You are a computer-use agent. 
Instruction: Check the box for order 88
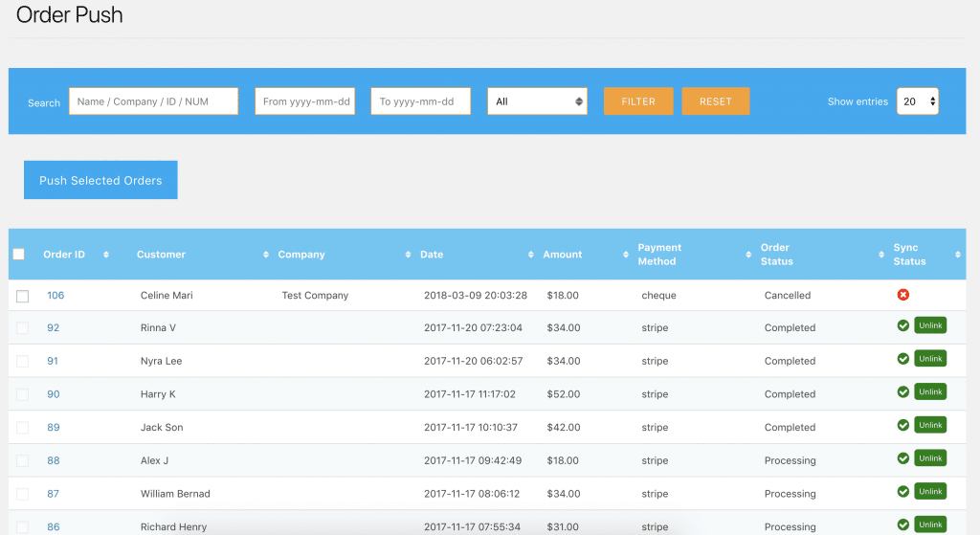click(23, 460)
